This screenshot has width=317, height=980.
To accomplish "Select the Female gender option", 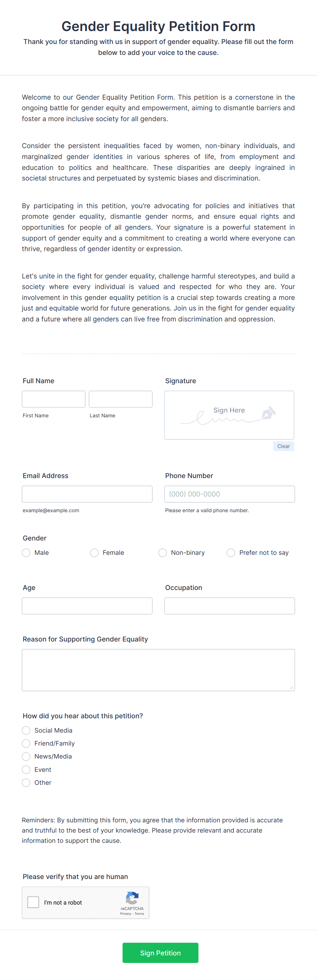I will click(x=94, y=552).
